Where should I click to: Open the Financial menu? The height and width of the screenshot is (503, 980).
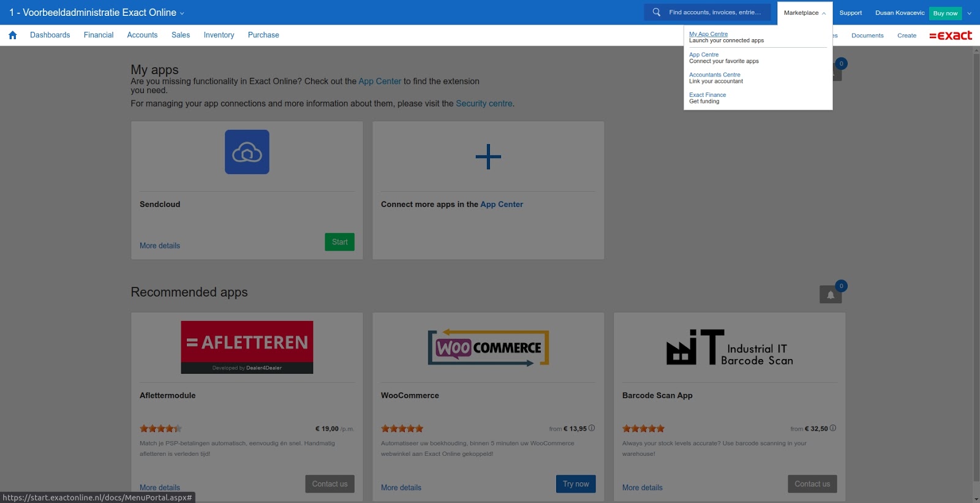point(99,35)
